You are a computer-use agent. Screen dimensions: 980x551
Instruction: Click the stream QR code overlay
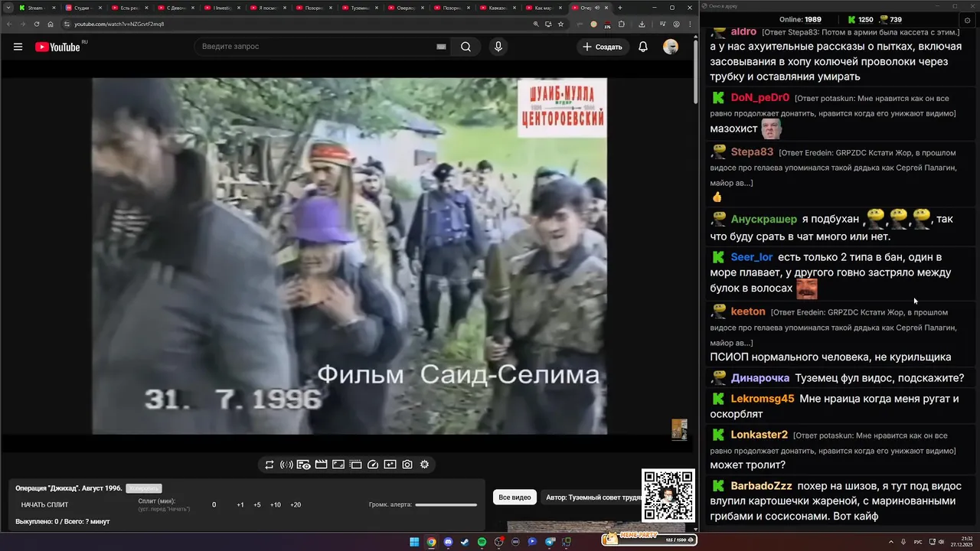[x=668, y=496]
